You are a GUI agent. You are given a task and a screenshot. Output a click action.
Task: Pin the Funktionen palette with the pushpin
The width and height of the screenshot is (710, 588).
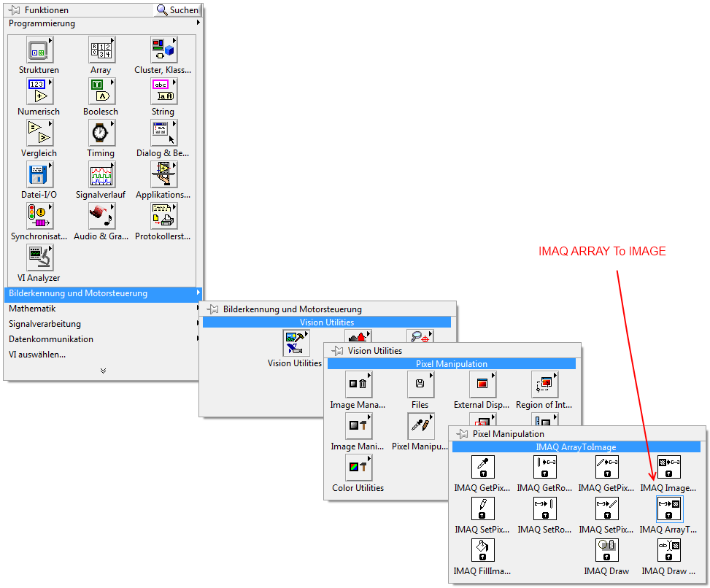pyautogui.click(x=14, y=9)
